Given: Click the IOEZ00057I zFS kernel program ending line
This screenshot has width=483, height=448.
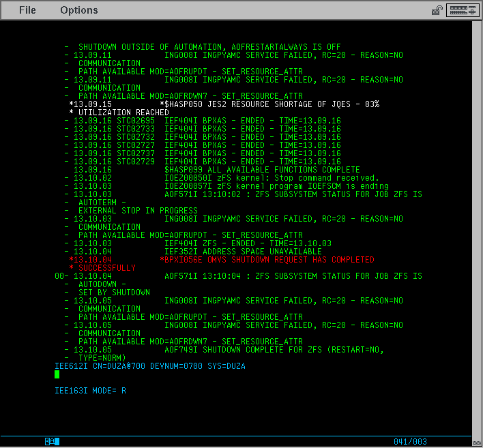Looking at the screenshot, I should click(x=226, y=186).
